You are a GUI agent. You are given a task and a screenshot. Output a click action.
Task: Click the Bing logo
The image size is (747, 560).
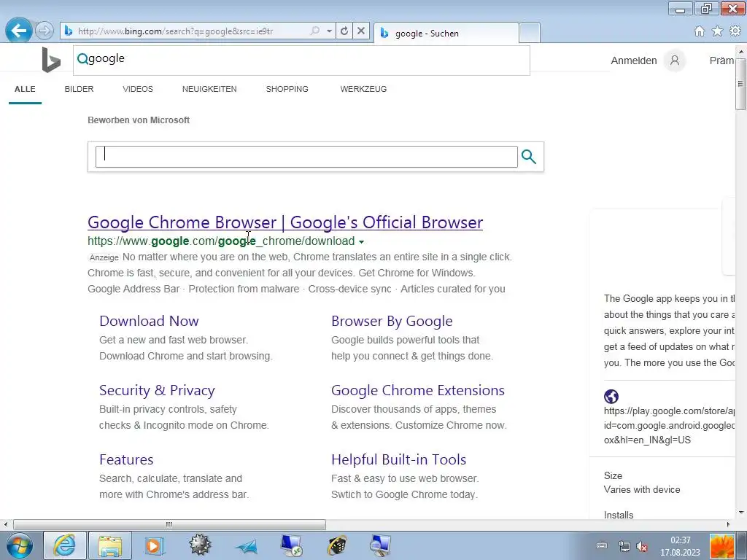click(51, 60)
